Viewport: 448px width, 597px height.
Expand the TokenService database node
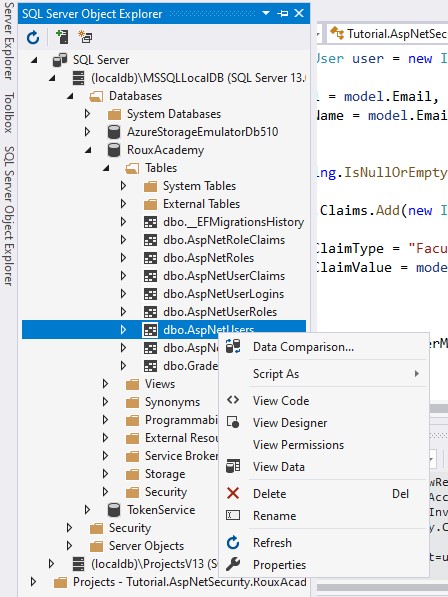87,509
